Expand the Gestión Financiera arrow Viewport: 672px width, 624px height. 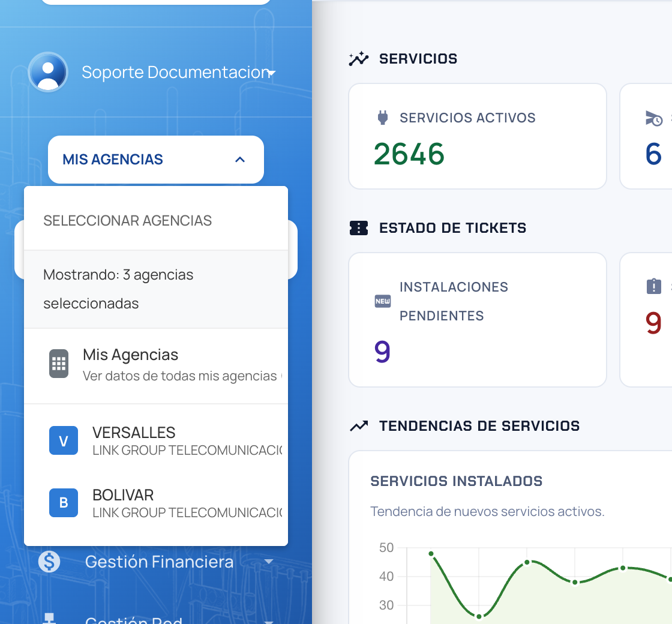click(269, 562)
